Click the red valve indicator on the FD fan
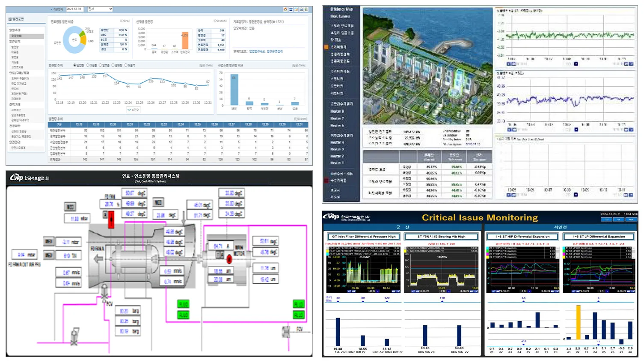This screenshot has height=363, width=644. (x=111, y=220)
